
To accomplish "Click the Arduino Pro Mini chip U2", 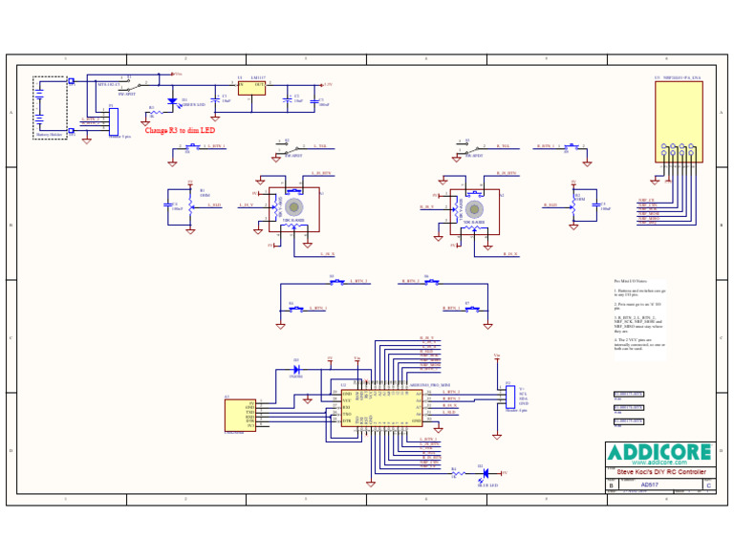I will [x=381, y=408].
